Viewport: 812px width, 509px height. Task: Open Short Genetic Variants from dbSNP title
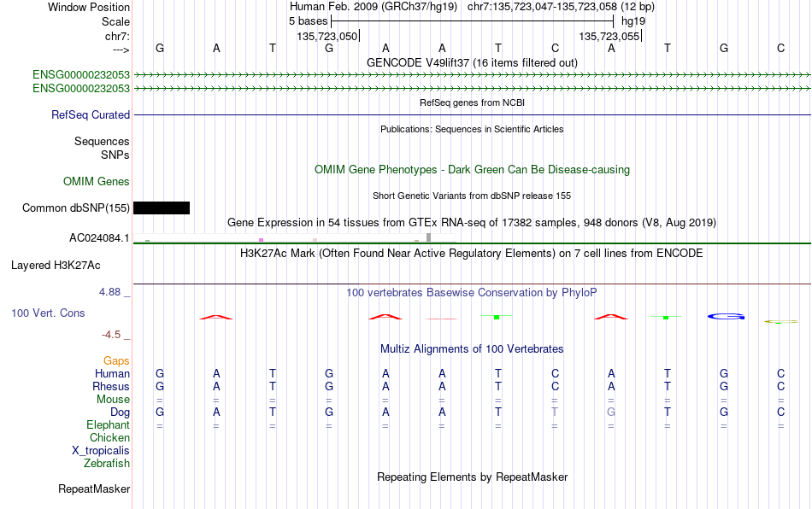[x=472, y=196]
